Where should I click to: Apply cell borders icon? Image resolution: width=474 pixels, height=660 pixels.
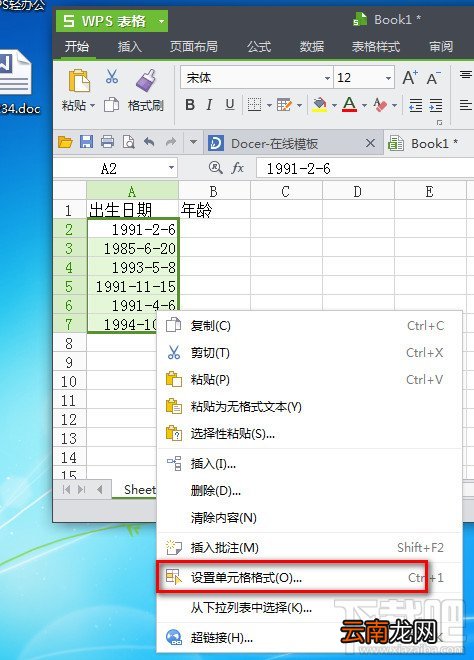click(x=254, y=104)
